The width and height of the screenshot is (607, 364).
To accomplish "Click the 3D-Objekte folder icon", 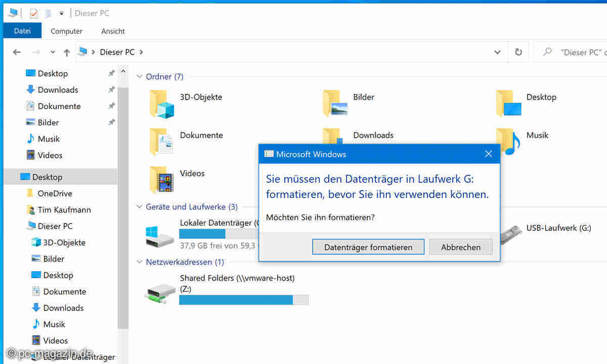I will point(162,103).
